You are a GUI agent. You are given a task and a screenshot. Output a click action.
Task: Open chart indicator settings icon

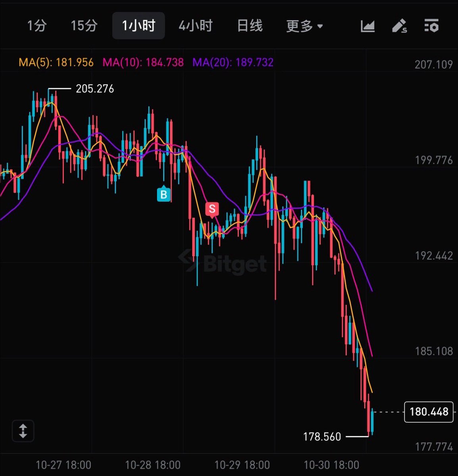431,26
